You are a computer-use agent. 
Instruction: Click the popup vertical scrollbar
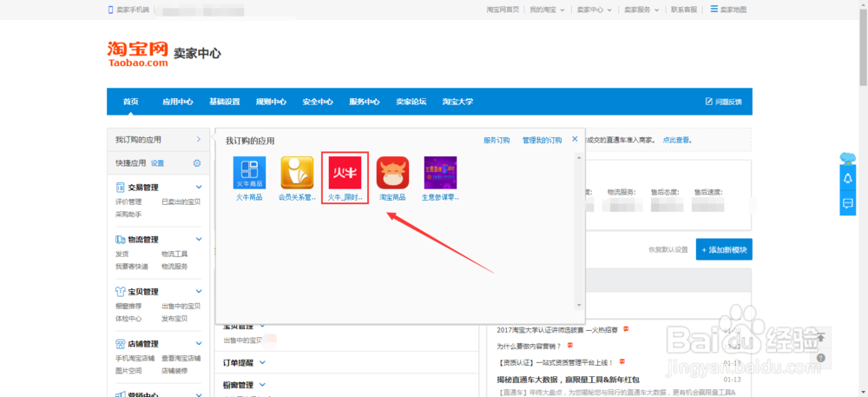(x=579, y=231)
